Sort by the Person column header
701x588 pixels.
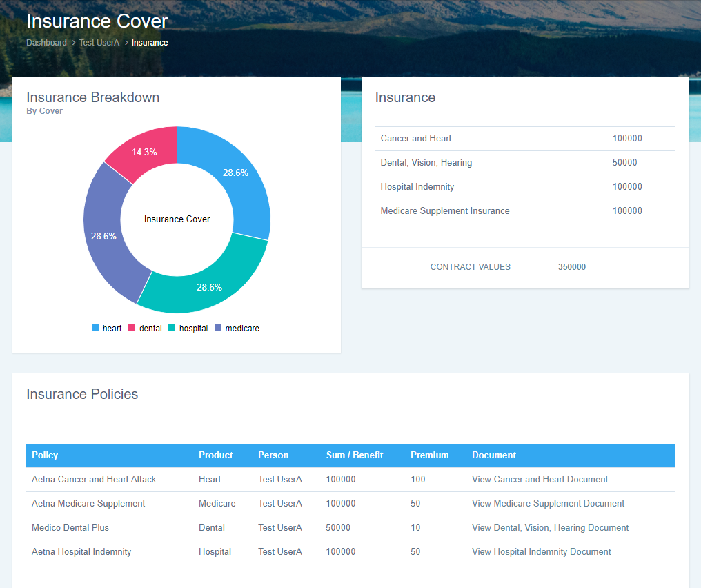tap(273, 455)
